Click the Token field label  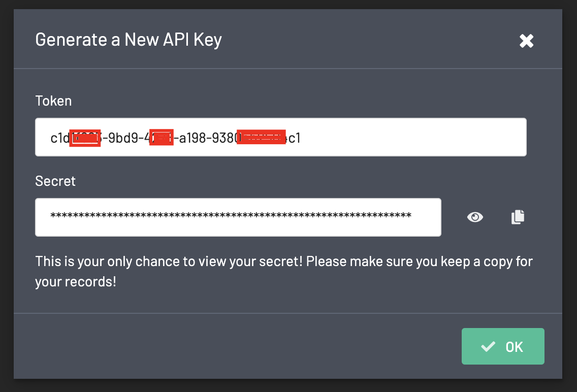coord(53,101)
